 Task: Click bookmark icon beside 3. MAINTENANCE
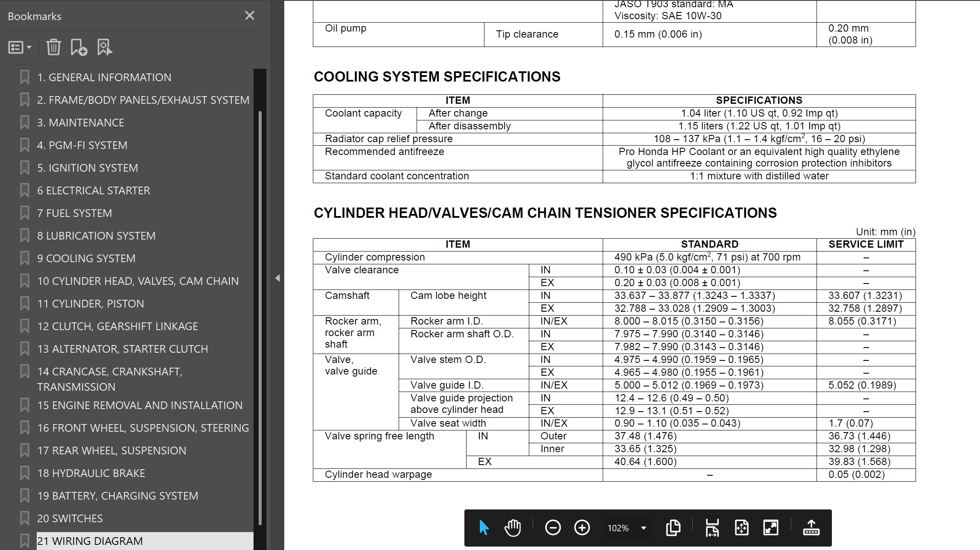click(x=25, y=123)
